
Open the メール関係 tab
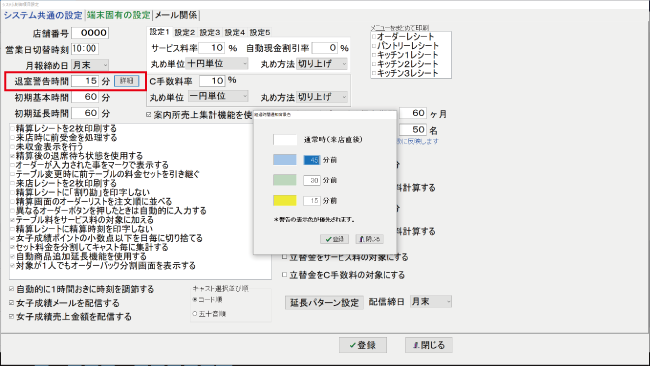pyautogui.click(x=176, y=15)
